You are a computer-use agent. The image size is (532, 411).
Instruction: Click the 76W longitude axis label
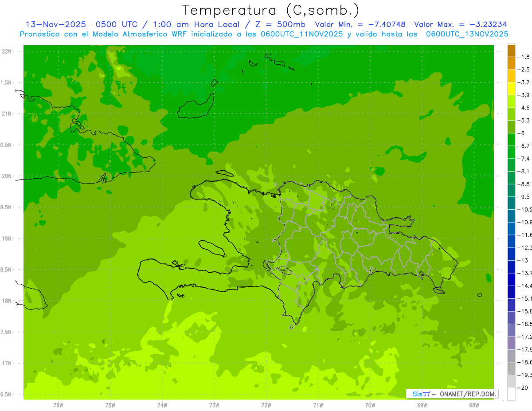[58, 405]
